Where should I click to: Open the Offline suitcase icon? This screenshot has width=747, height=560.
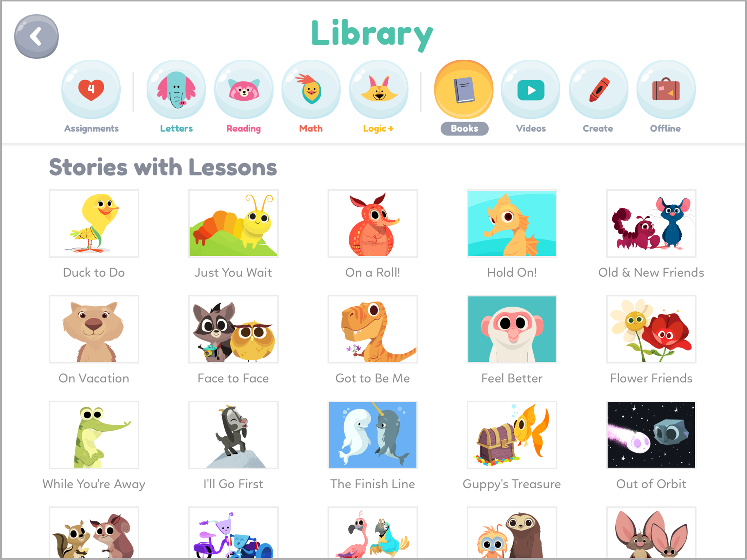coord(666,90)
